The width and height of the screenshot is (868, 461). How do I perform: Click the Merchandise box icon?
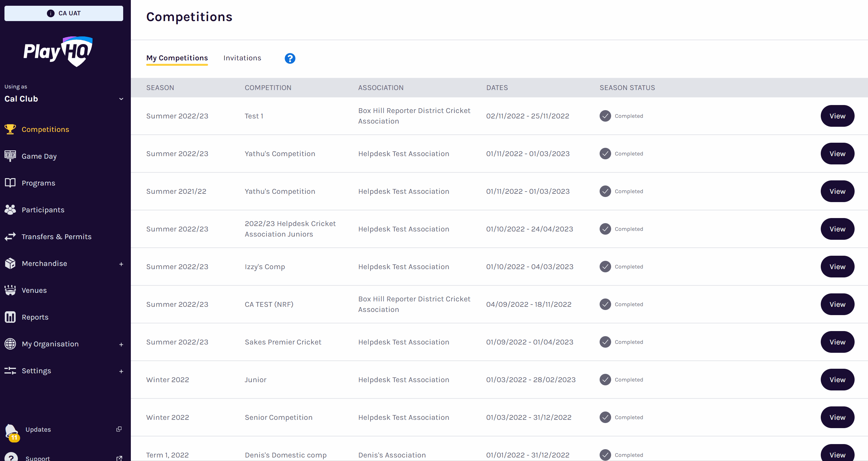click(10, 263)
